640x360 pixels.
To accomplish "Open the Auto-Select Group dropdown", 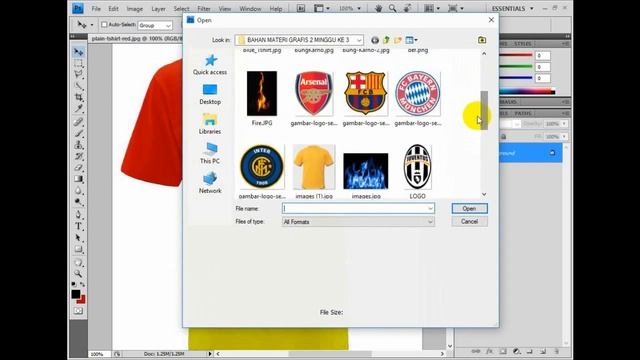I will 155,25.
